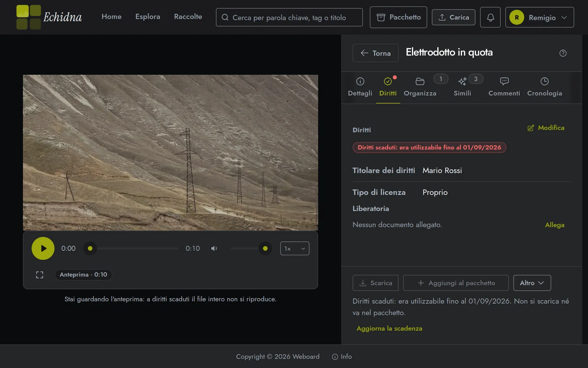Open the Dettagli tab
588x368 pixels.
[x=360, y=87]
